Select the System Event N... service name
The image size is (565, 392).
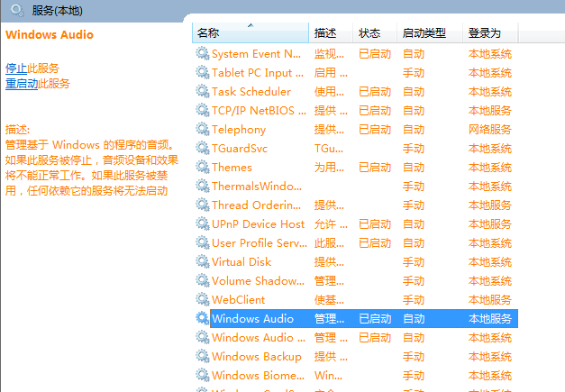pos(256,54)
